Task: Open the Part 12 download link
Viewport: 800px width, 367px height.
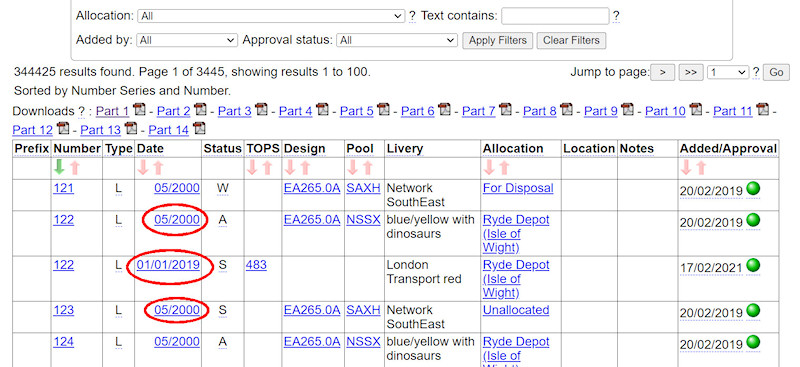Action: (33, 130)
